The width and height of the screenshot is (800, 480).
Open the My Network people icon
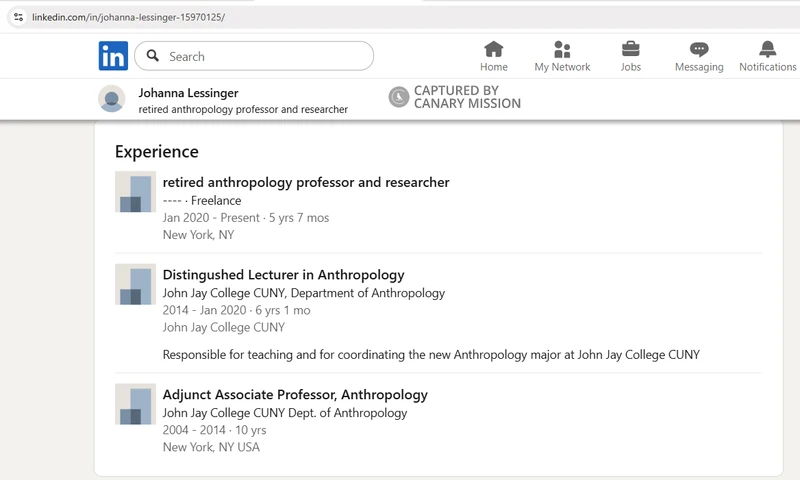[x=562, y=49]
